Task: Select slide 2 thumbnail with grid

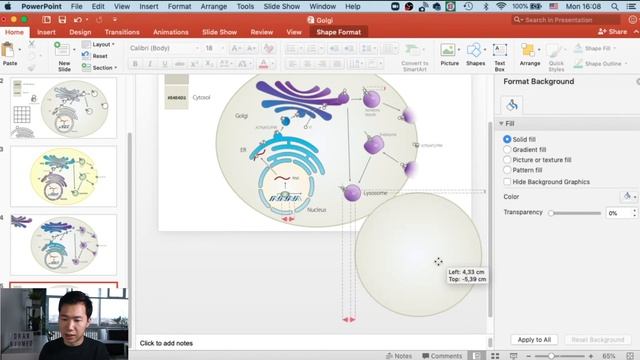Action: 63,108
